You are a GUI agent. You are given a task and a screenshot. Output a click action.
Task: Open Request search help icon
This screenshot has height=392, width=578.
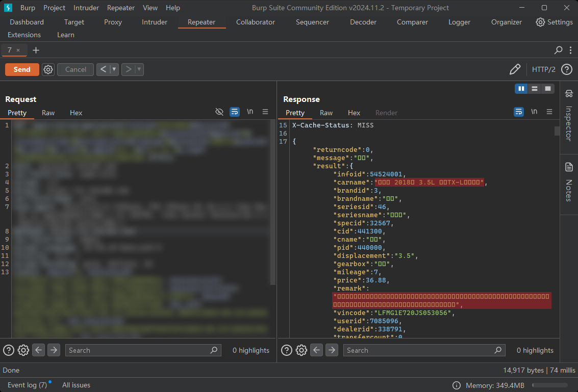click(9, 350)
